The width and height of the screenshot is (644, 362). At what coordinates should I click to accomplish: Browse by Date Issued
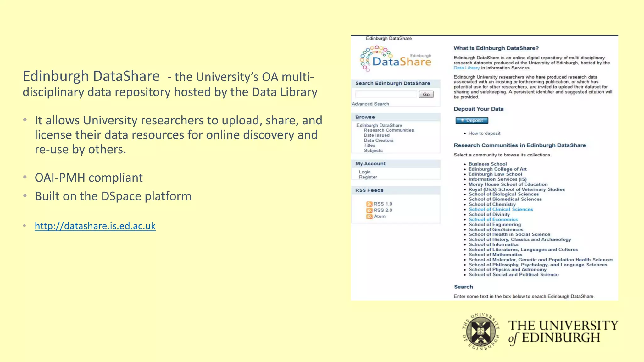coord(377,135)
